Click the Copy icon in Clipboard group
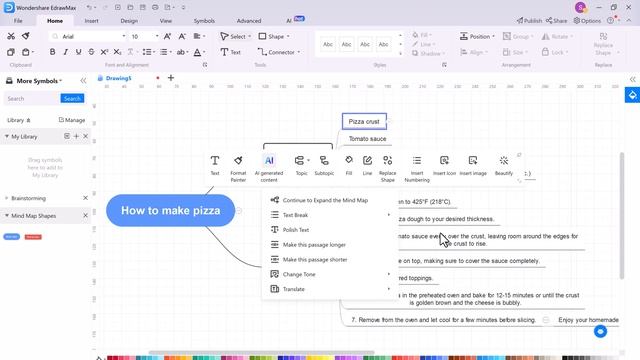Viewport: 640px width, 360px height. click(x=11, y=52)
